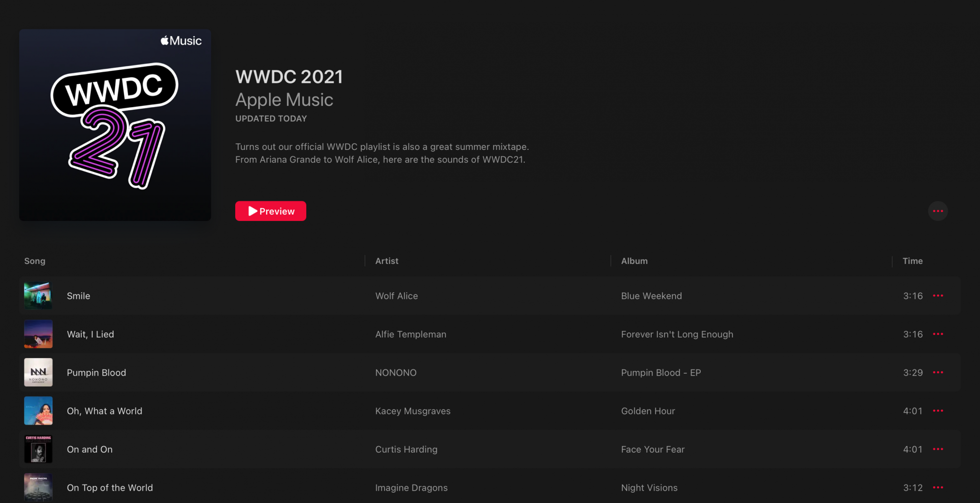The width and height of the screenshot is (980, 503).
Task: Select the song title On Top of the World
Action: (110, 488)
